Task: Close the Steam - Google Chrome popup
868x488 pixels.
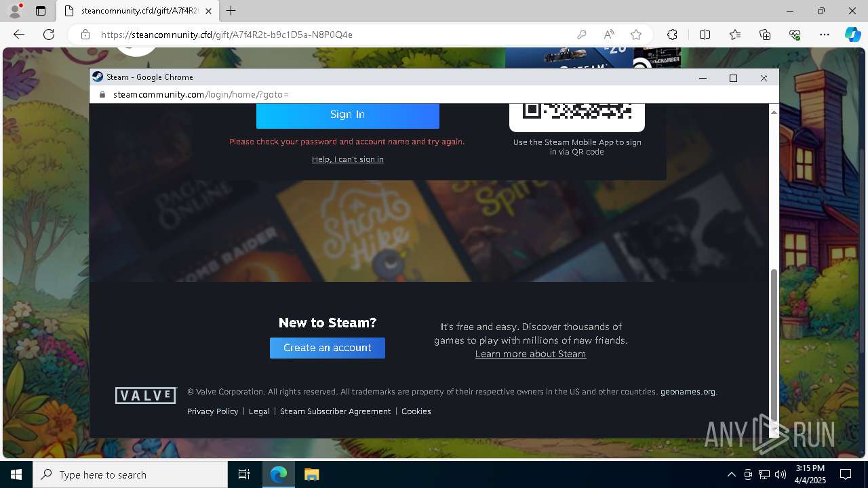Action: coord(764,78)
